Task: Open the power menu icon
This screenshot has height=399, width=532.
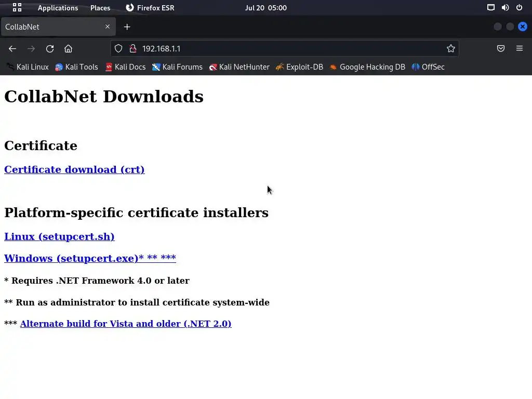Action: pyautogui.click(x=519, y=7)
